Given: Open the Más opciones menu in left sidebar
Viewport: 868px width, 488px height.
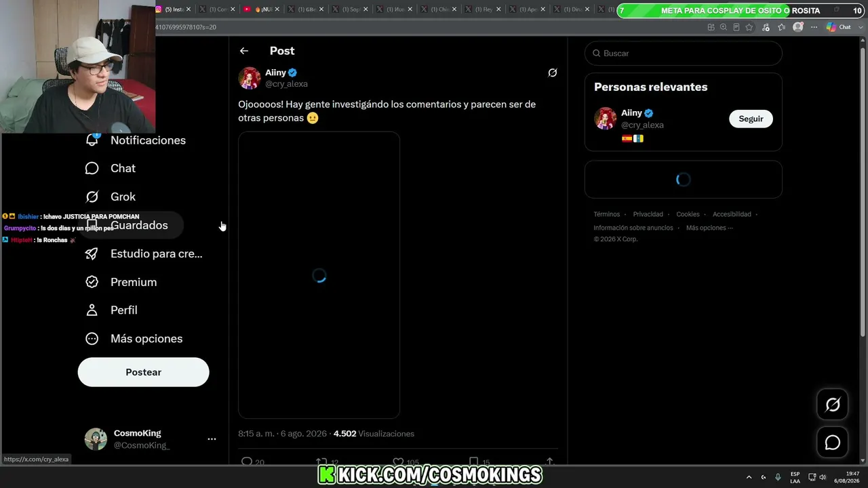Looking at the screenshot, I should (x=134, y=338).
